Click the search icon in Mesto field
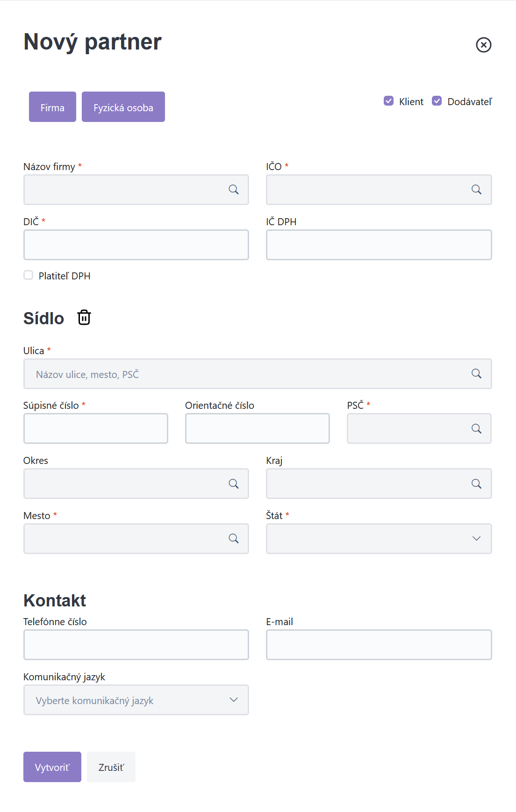This screenshot has width=516, height=812. (234, 539)
